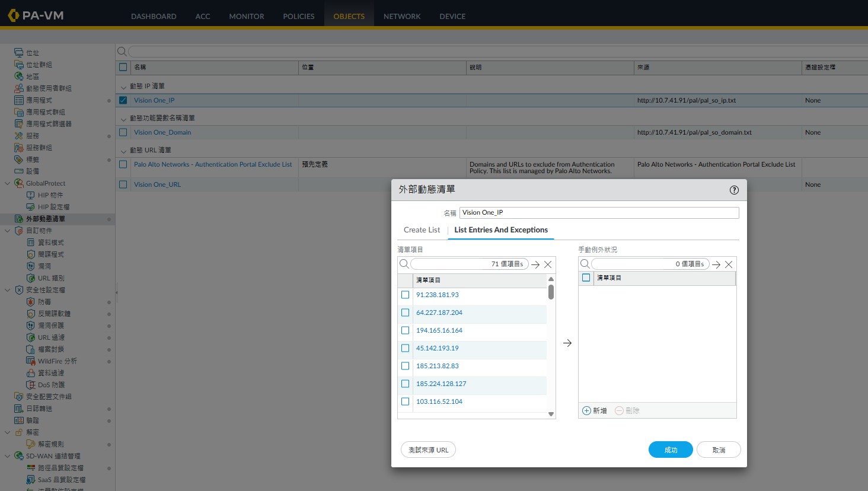Image resolution: width=868 pixels, height=491 pixels.
Task: Open the POLICIES top menu
Action: [x=298, y=16]
